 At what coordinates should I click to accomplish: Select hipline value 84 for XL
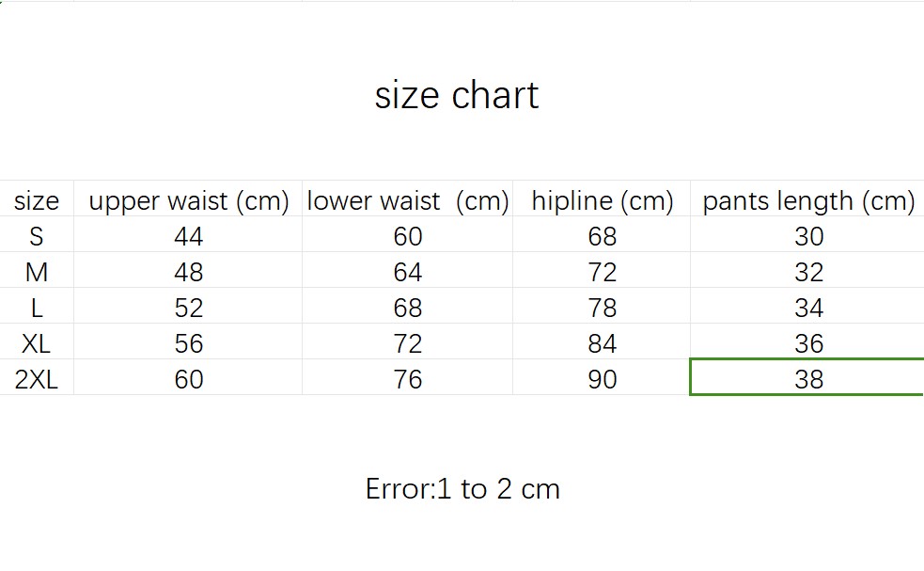[x=602, y=341]
